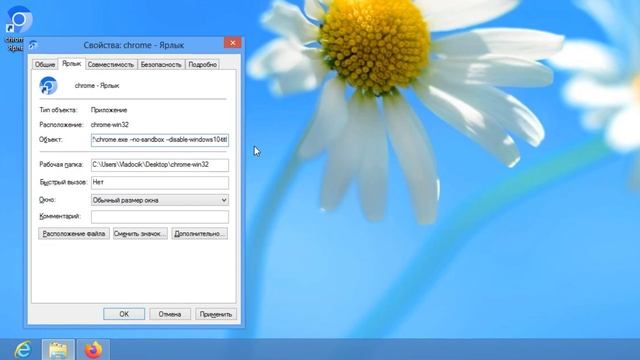Go to the Безопасность tab
This screenshot has width=640, height=360.
161,64
